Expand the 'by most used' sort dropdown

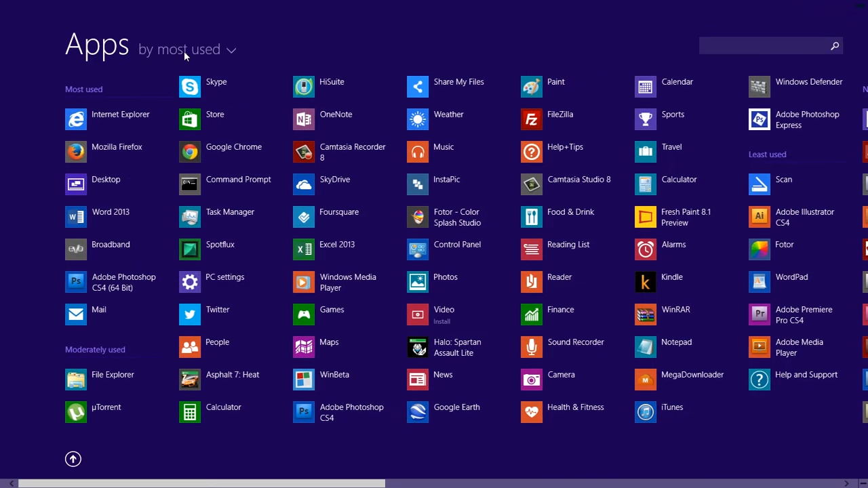point(179,49)
